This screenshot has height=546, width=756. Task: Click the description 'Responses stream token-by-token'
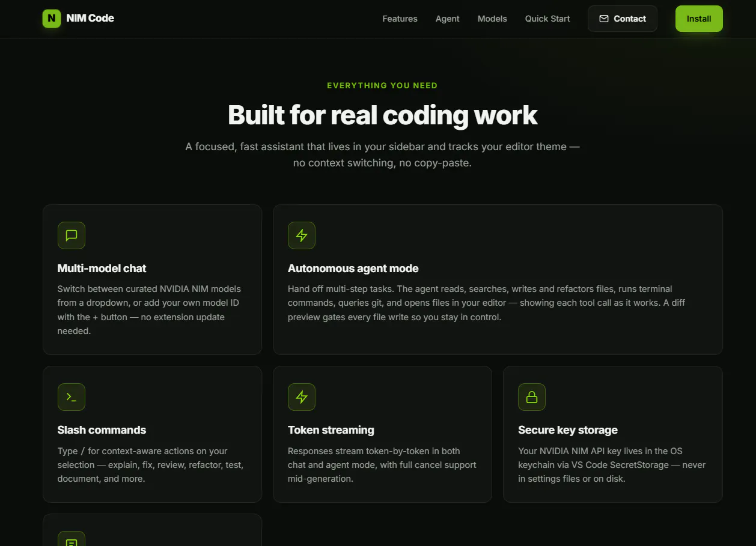(382, 465)
